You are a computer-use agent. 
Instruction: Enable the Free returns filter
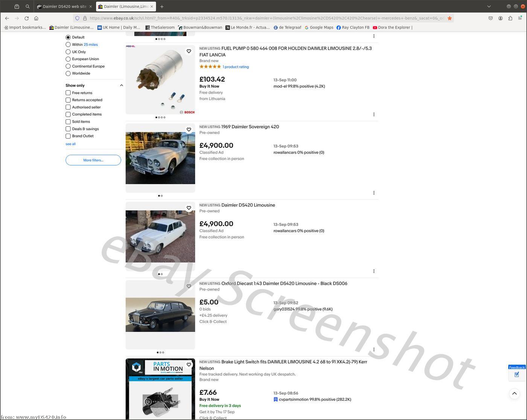pos(68,93)
